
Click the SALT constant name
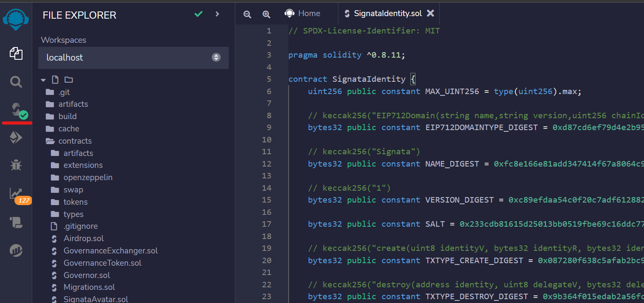click(435, 224)
